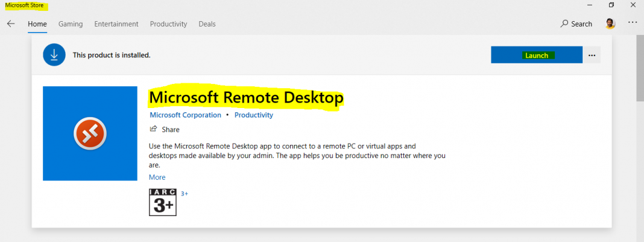Switch to the Gaming tab

71,24
